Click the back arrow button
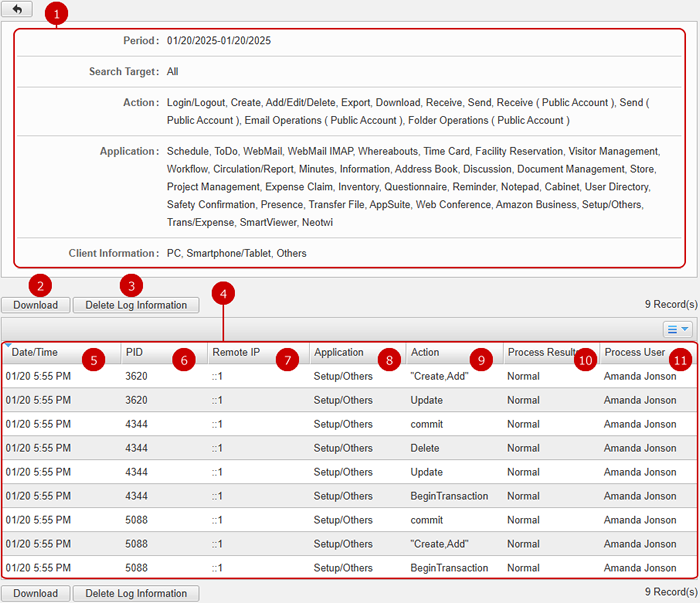 (x=17, y=9)
